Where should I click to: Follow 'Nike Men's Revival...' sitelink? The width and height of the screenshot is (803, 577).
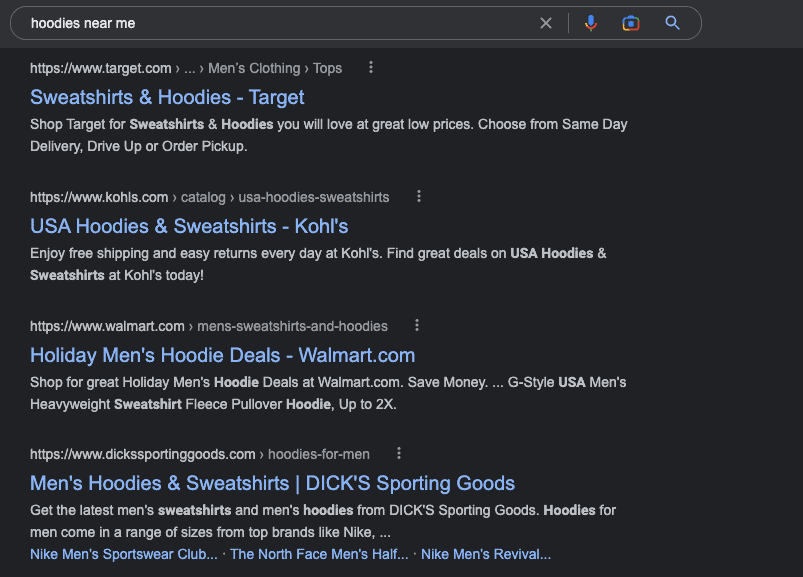click(486, 554)
